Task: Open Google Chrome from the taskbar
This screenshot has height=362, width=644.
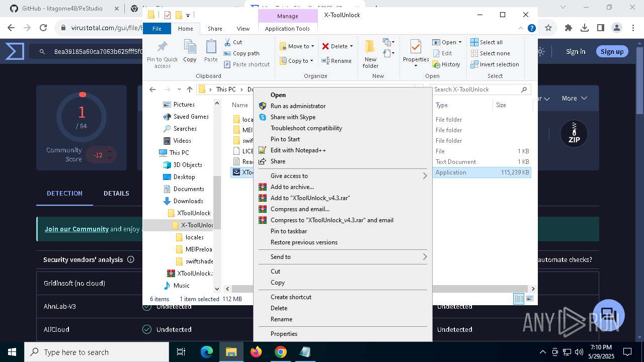Action: [x=281, y=352]
